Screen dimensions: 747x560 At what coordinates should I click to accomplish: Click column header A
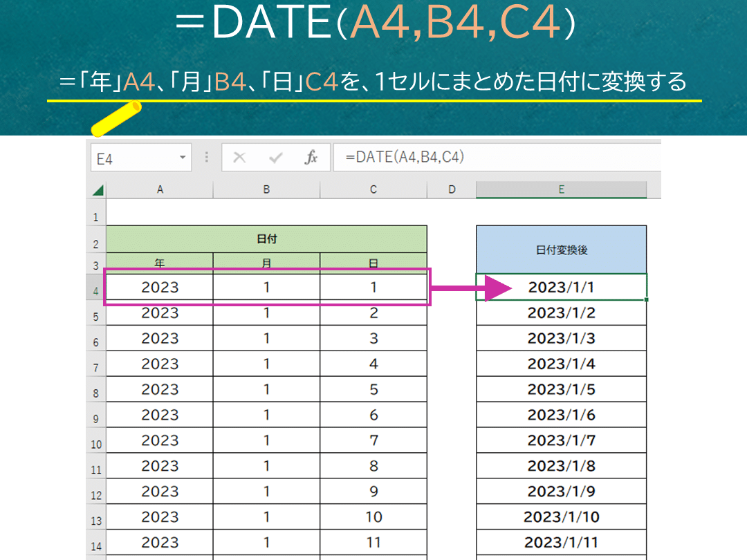[159, 189]
